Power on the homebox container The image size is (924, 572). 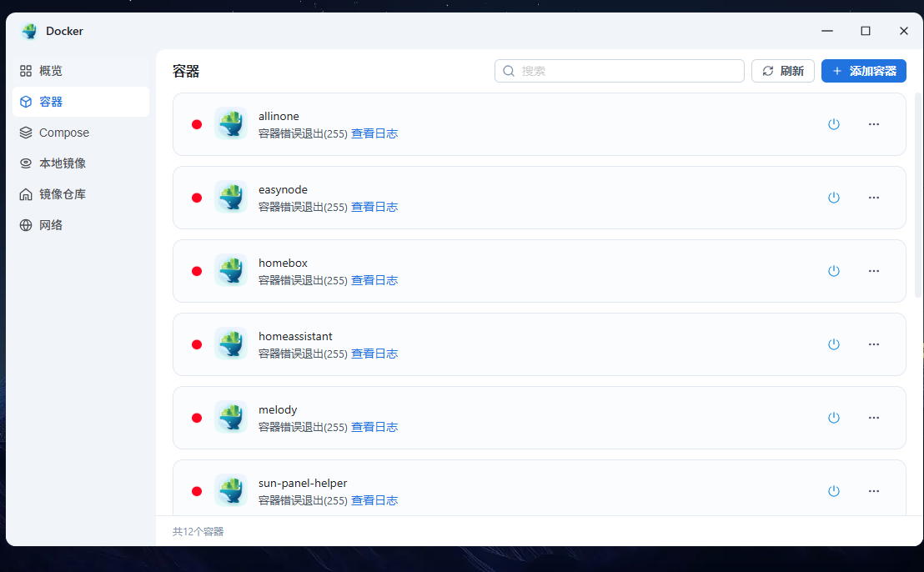coord(833,271)
